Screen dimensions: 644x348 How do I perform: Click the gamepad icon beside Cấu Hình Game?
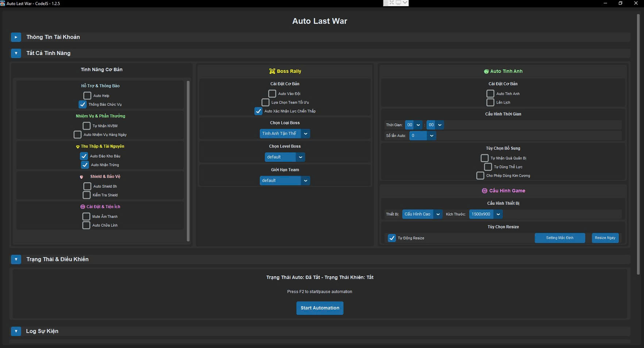pos(484,191)
